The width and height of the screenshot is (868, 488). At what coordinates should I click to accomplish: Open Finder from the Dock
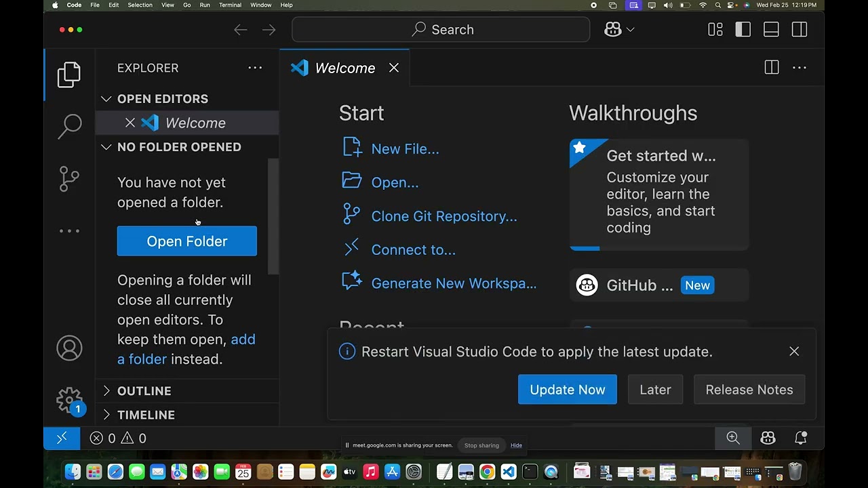tap(73, 472)
